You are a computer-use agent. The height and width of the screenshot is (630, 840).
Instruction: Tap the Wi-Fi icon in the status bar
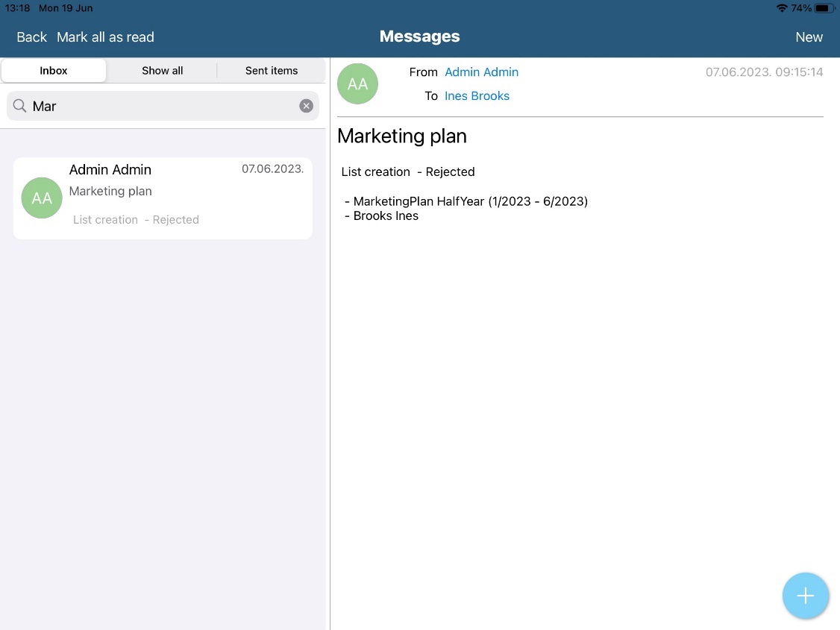(x=782, y=8)
